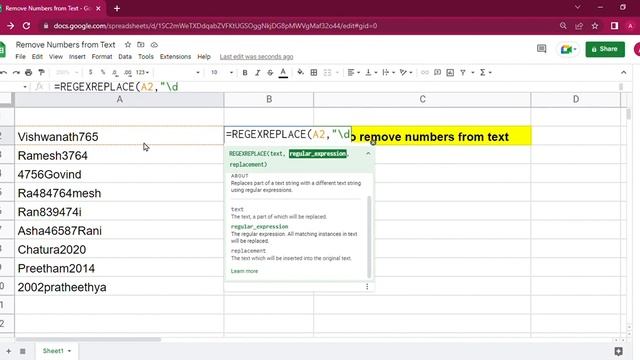Toggle bold formatting
The width and height of the screenshot is (640, 360).
(245, 73)
